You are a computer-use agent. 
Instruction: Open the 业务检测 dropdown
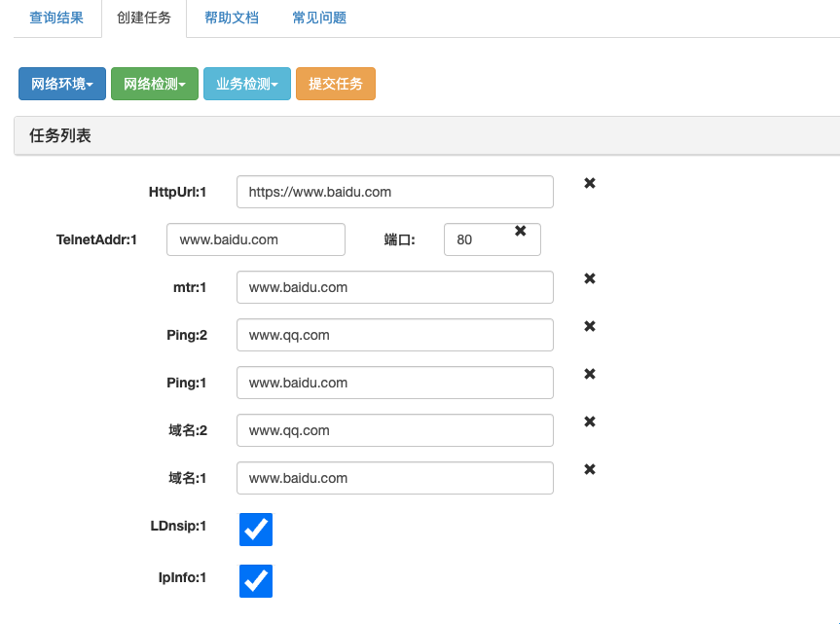coord(247,85)
